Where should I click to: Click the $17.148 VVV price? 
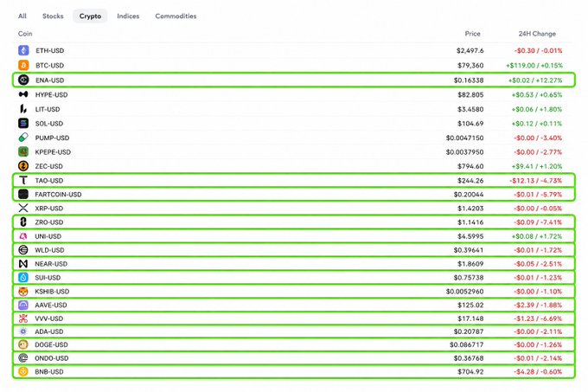(470, 318)
